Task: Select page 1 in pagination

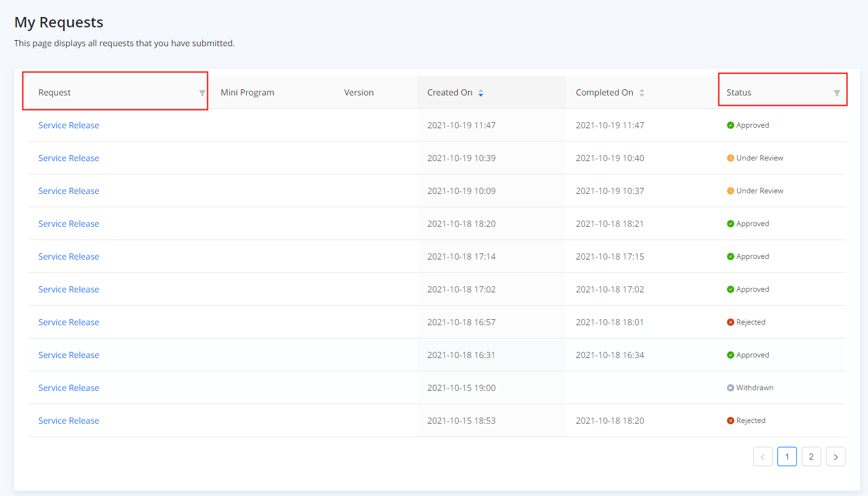Action: (x=787, y=456)
